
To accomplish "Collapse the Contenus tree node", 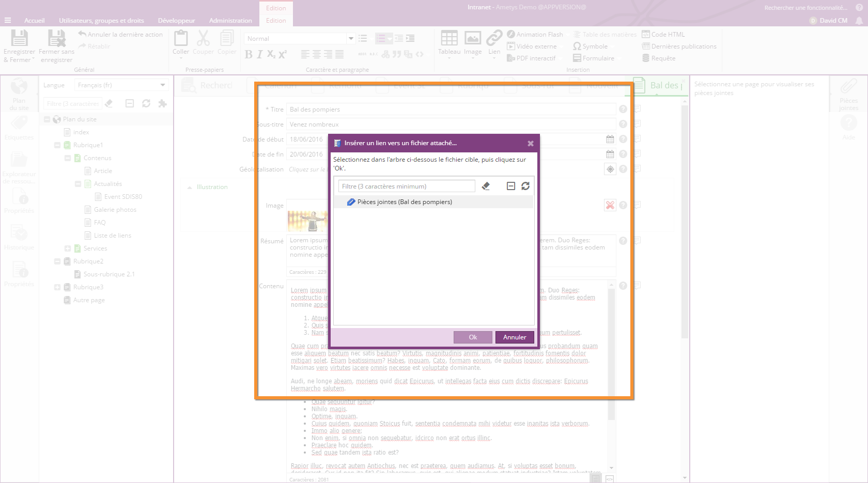I will pos(68,158).
